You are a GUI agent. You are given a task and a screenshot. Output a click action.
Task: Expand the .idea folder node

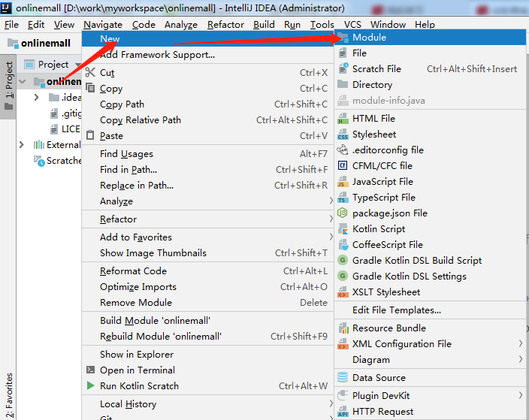(x=36, y=98)
